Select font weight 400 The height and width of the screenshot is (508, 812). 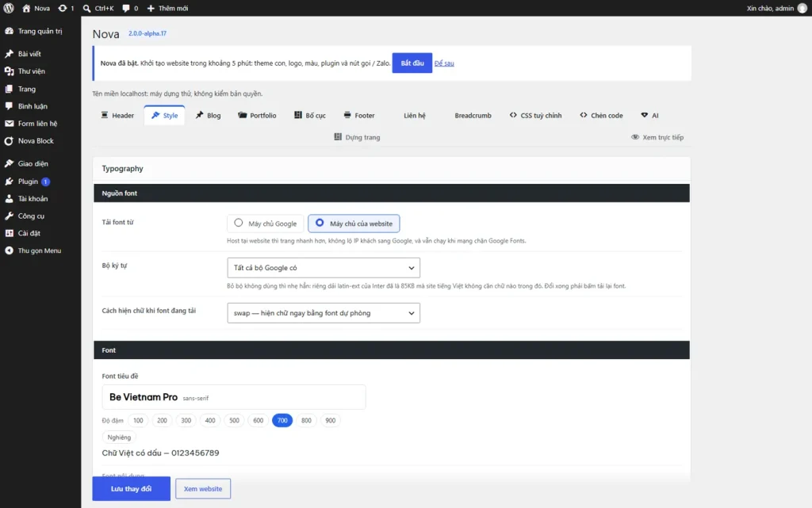coord(209,421)
